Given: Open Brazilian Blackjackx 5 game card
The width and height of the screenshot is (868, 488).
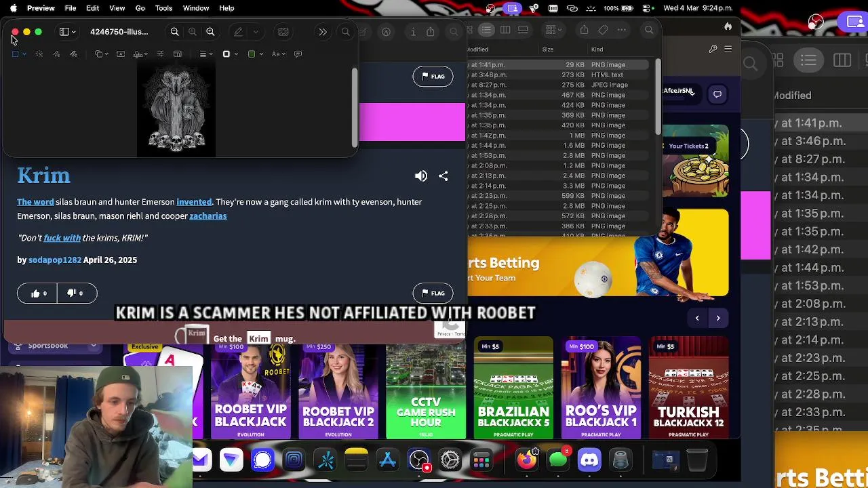Looking at the screenshot, I should click(x=513, y=388).
